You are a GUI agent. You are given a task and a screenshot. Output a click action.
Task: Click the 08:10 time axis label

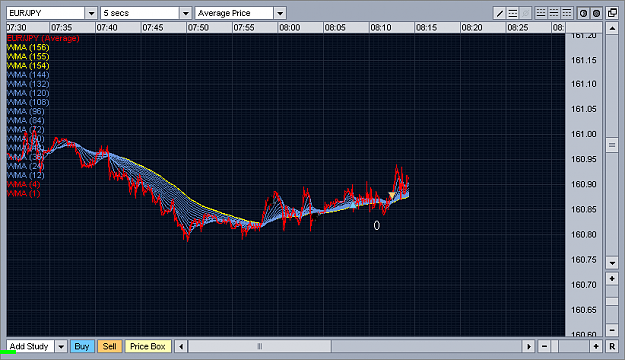(x=381, y=28)
